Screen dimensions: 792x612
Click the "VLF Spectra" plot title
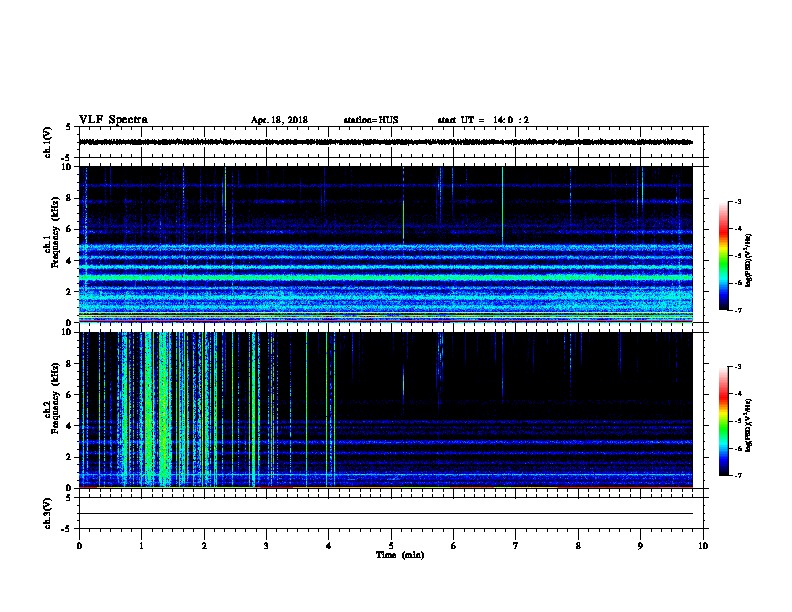click(113, 120)
